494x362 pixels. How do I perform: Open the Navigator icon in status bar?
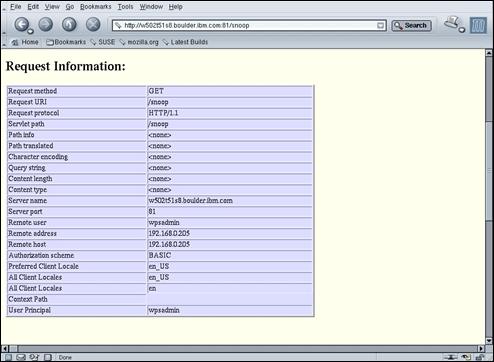pos(8,357)
